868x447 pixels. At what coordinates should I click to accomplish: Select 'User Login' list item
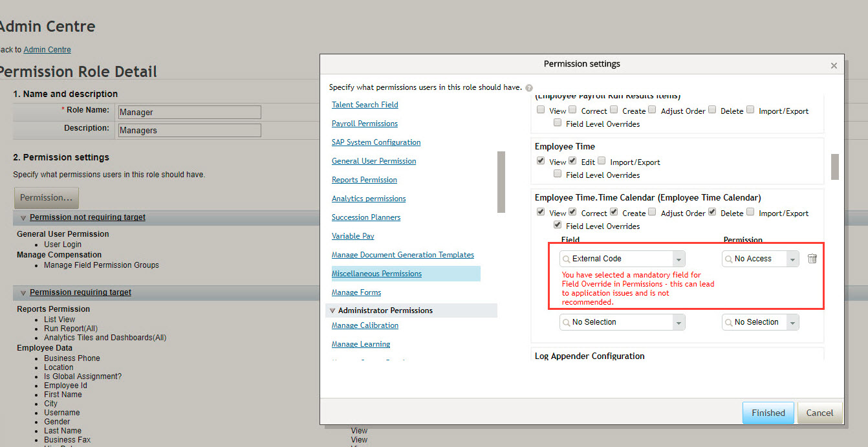pos(63,245)
